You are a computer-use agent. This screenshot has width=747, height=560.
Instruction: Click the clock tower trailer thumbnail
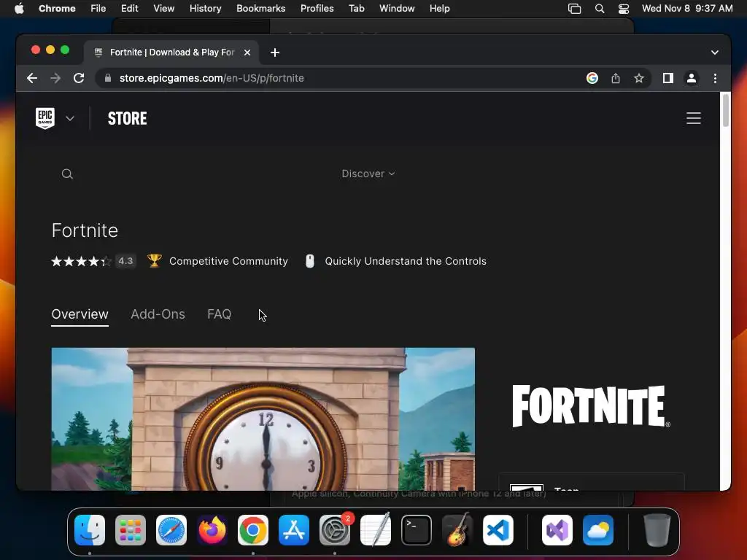click(x=263, y=419)
